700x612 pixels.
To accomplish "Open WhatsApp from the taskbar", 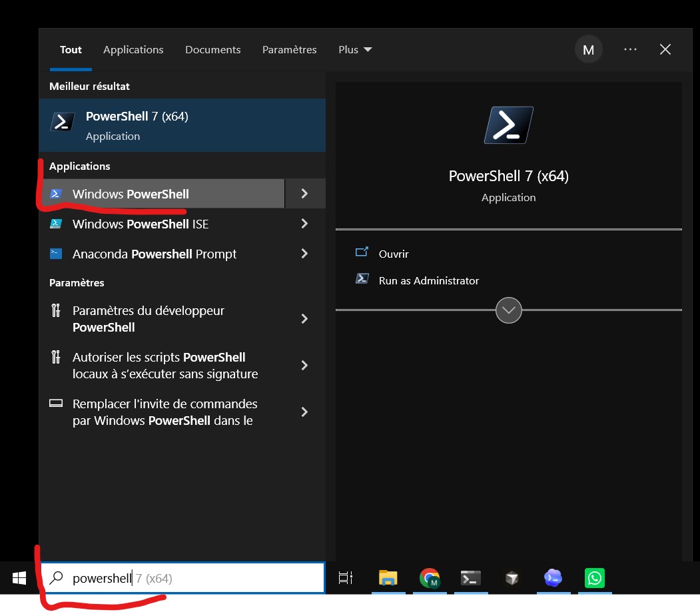I will 595,578.
